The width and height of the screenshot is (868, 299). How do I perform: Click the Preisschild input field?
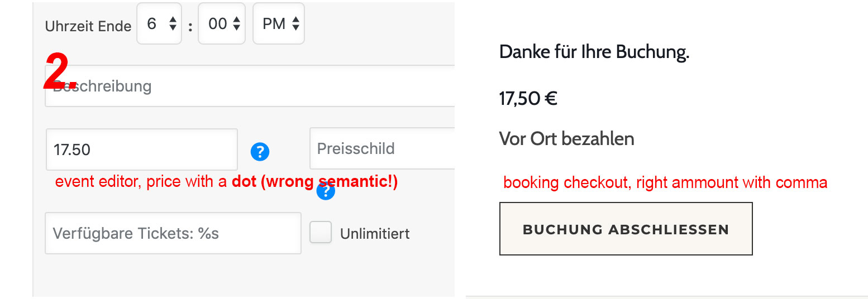(x=382, y=148)
